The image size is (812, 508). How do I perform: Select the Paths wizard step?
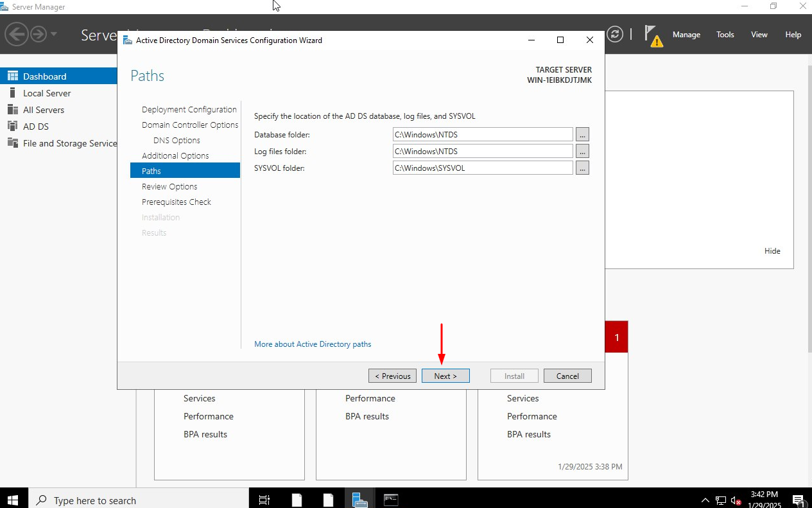point(185,171)
